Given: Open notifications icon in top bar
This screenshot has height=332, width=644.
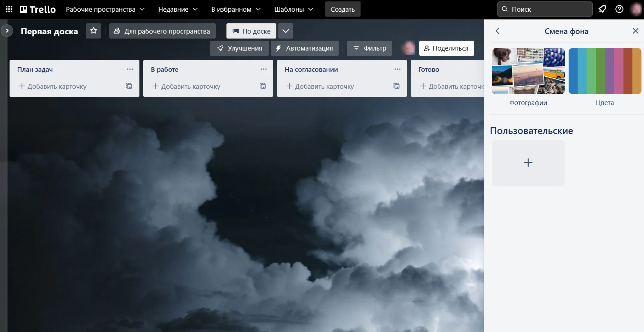Looking at the screenshot, I should [x=602, y=9].
